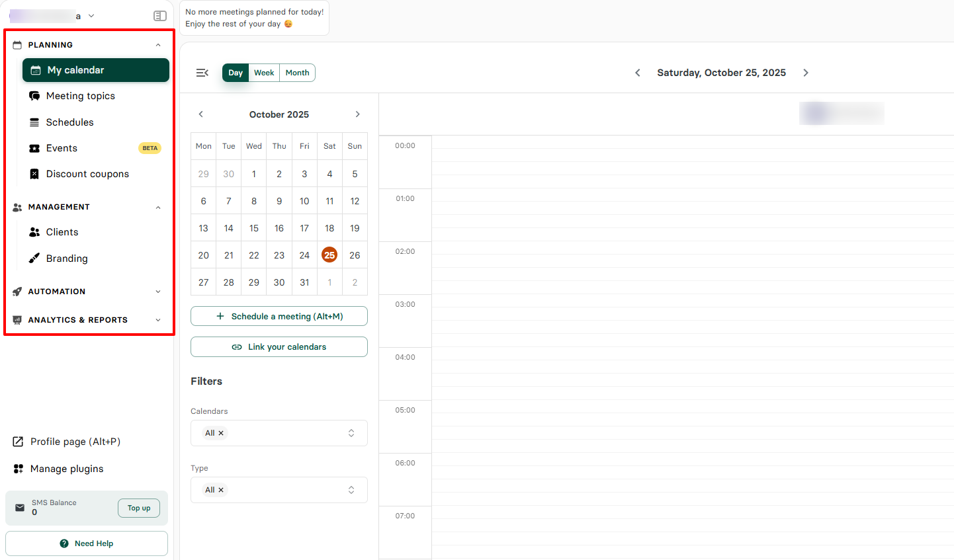The height and width of the screenshot is (560, 954).
Task: Open the Type filter dropdown
Action: [x=351, y=489]
